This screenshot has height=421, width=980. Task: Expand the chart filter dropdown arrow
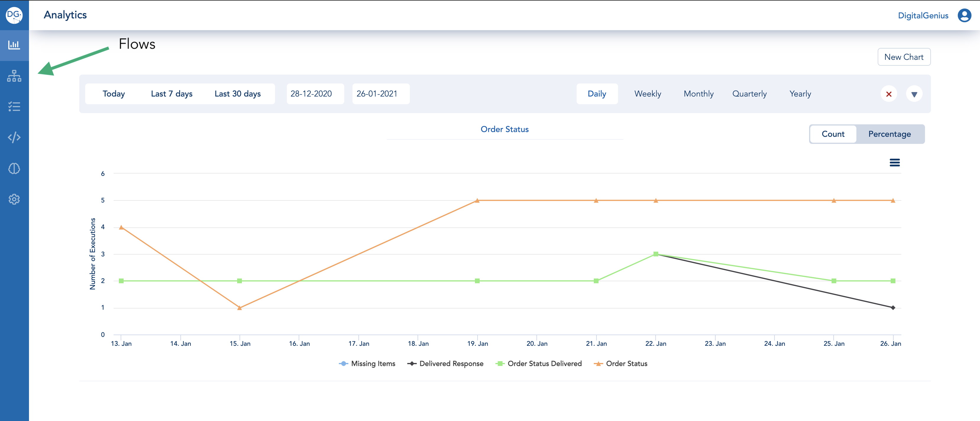pyautogui.click(x=914, y=94)
